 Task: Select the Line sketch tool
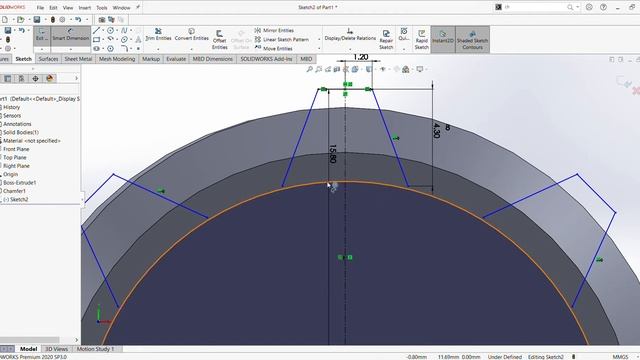(x=96, y=31)
